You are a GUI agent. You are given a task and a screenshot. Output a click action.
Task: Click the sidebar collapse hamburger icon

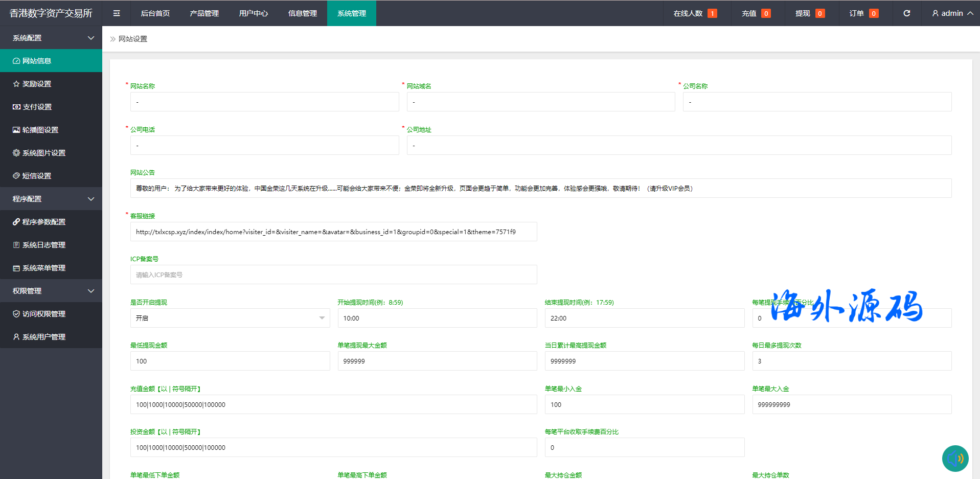[x=117, y=13]
